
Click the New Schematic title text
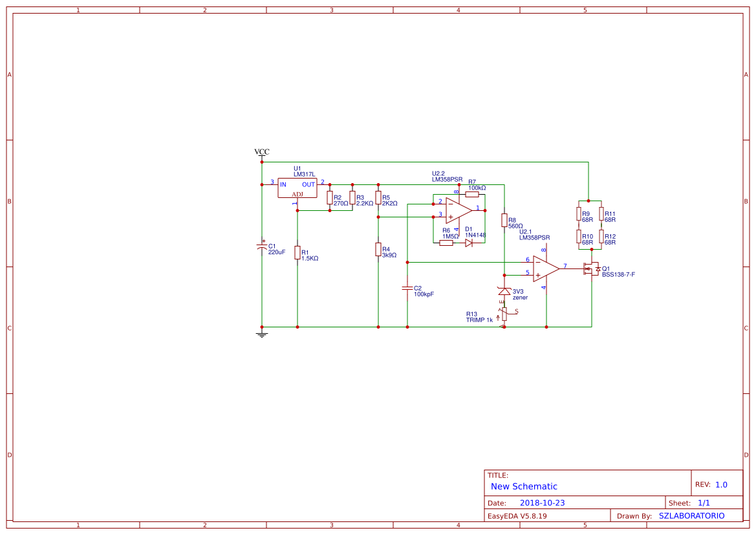tap(524, 486)
